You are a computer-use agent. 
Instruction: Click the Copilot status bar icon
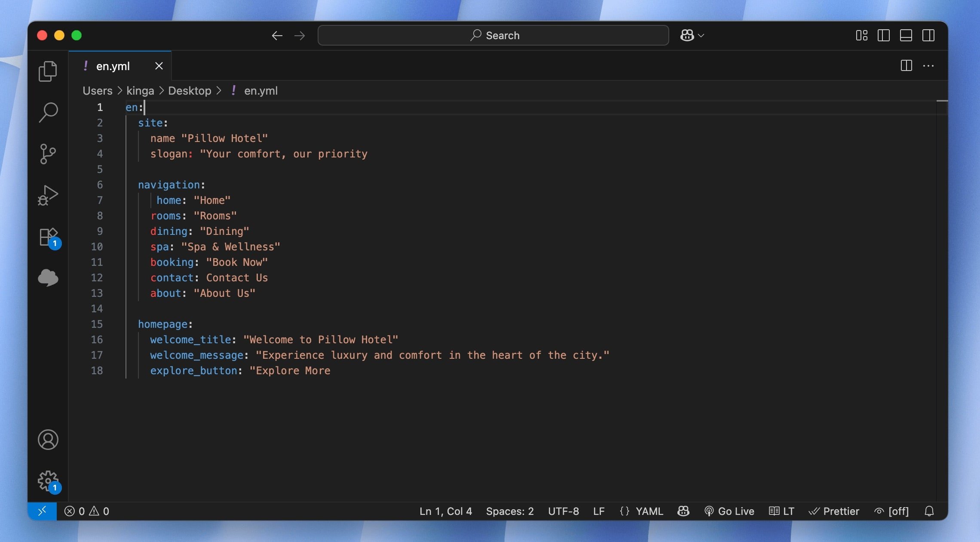click(683, 511)
